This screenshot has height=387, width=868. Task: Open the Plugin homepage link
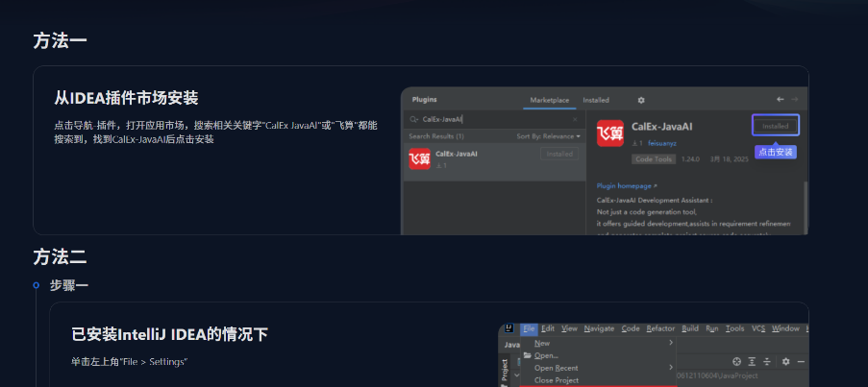(627, 184)
